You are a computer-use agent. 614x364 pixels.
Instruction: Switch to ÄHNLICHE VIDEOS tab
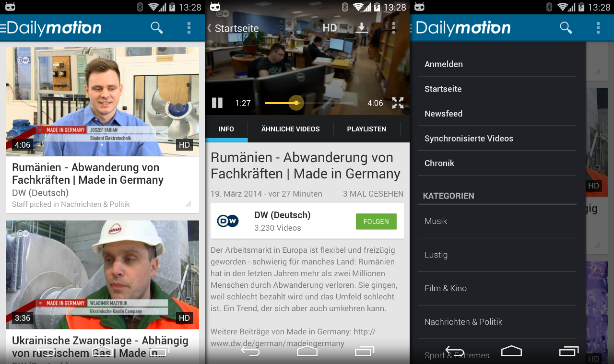tap(291, 129)
